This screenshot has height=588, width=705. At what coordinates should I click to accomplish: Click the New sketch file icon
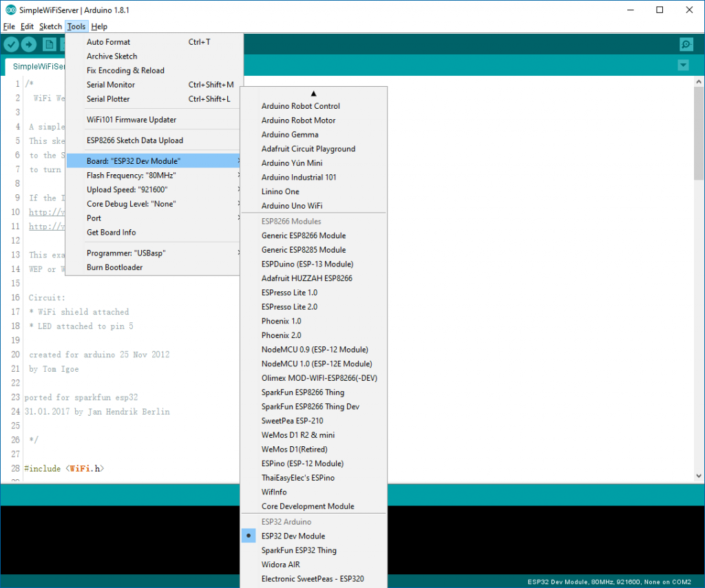tap(49, 45)
